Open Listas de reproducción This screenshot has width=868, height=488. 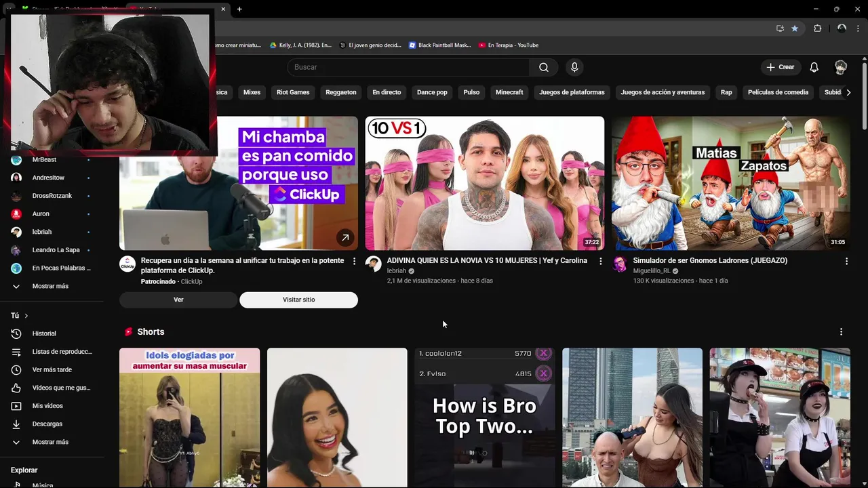tap(52, 352)
